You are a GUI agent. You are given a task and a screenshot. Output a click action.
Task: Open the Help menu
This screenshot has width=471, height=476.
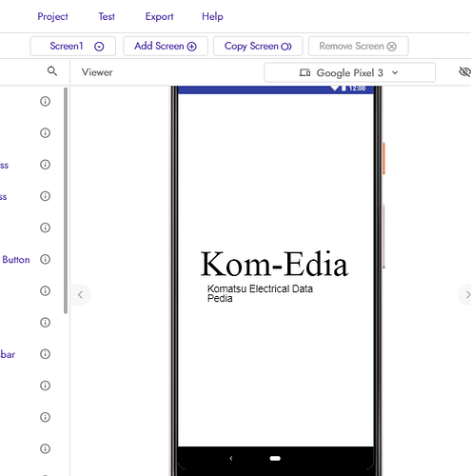[212, 16]
